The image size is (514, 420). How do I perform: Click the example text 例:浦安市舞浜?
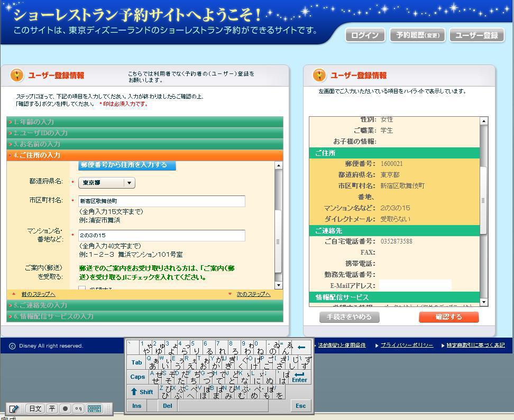coord(99,220)
